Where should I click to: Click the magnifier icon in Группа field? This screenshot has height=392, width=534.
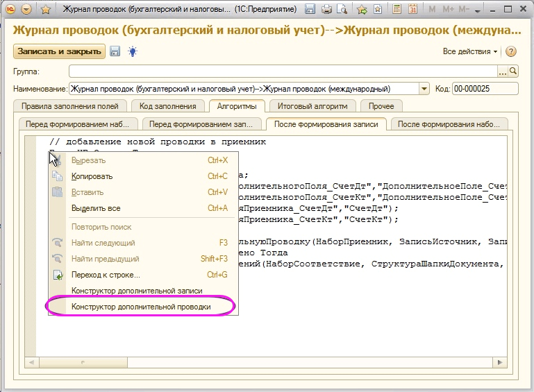click(513, 71)
